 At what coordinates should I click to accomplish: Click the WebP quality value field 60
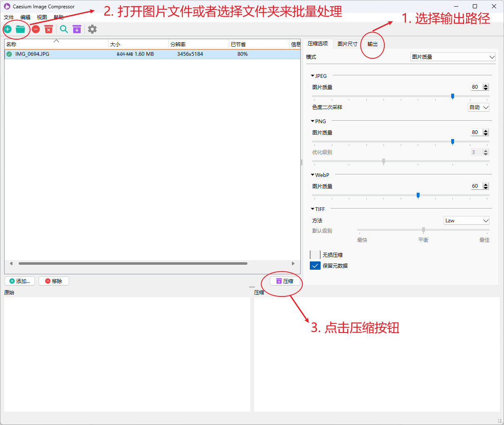pos(476,186)
